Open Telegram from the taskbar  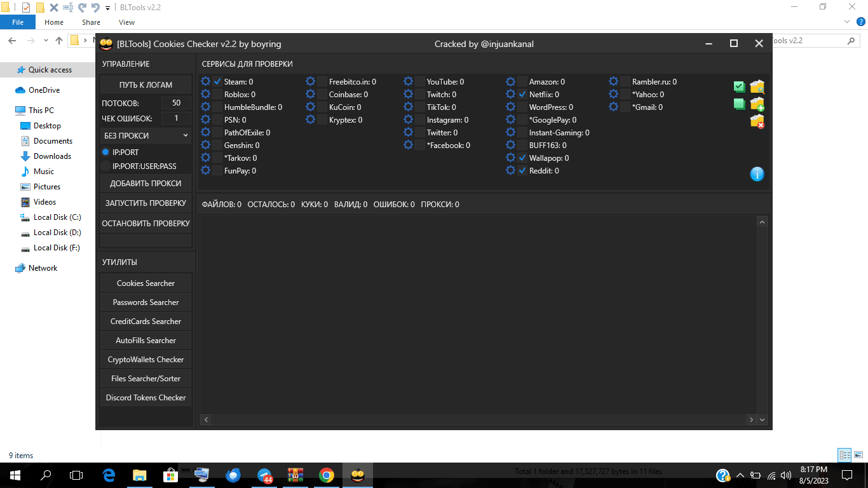(265, 475)
